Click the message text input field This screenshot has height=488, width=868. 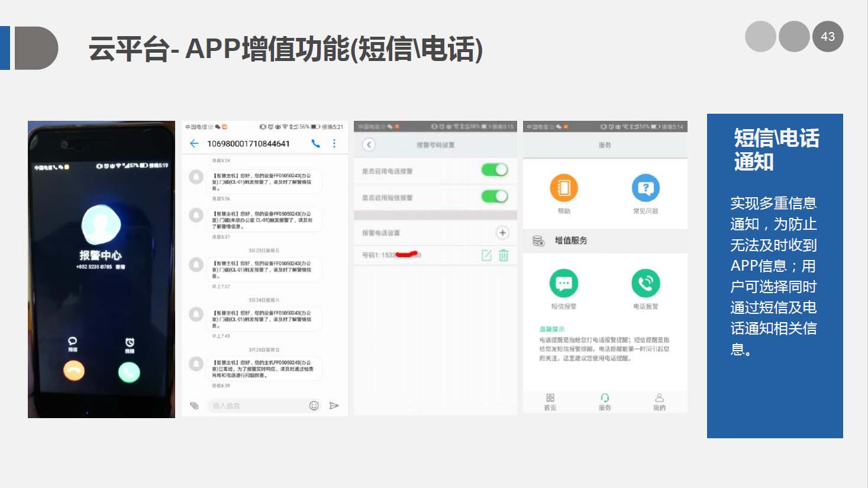pos(257,406)
